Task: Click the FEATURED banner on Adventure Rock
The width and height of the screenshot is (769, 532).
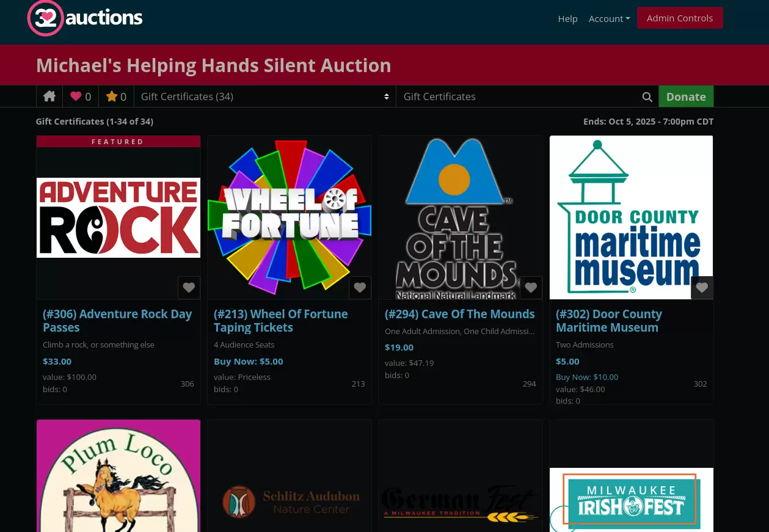Action: [118, 141]
